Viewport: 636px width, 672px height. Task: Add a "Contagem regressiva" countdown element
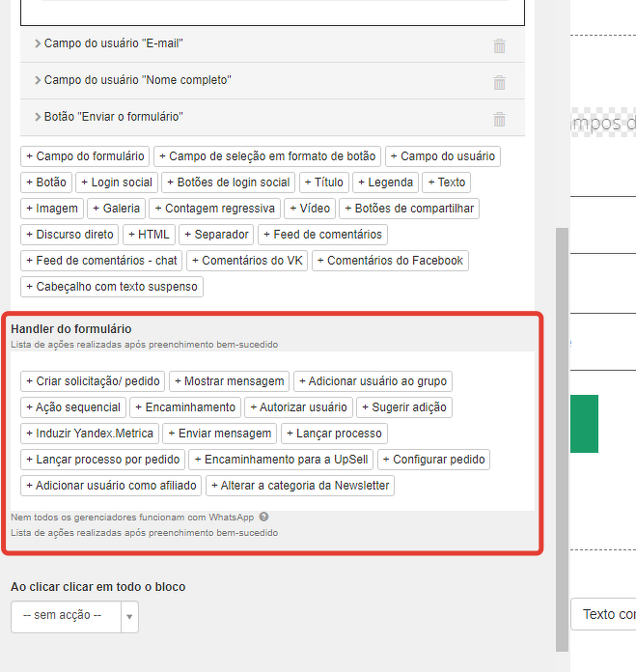click(x=214, y=208)
